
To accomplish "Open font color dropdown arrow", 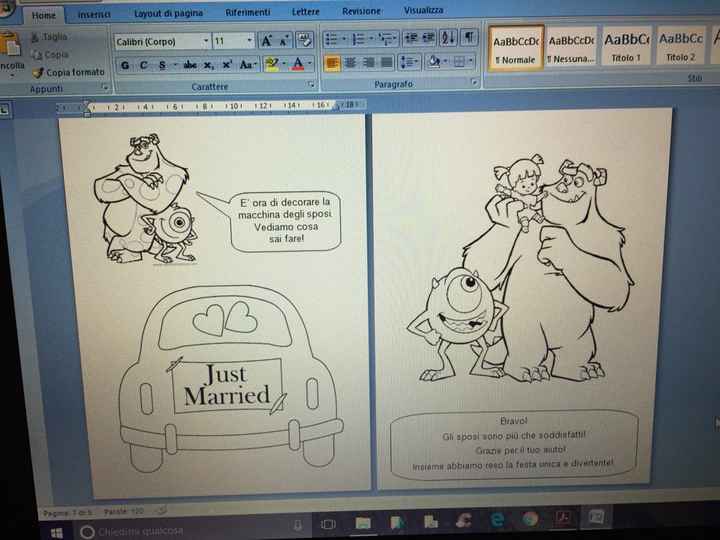I will click(x=310, y=63).
